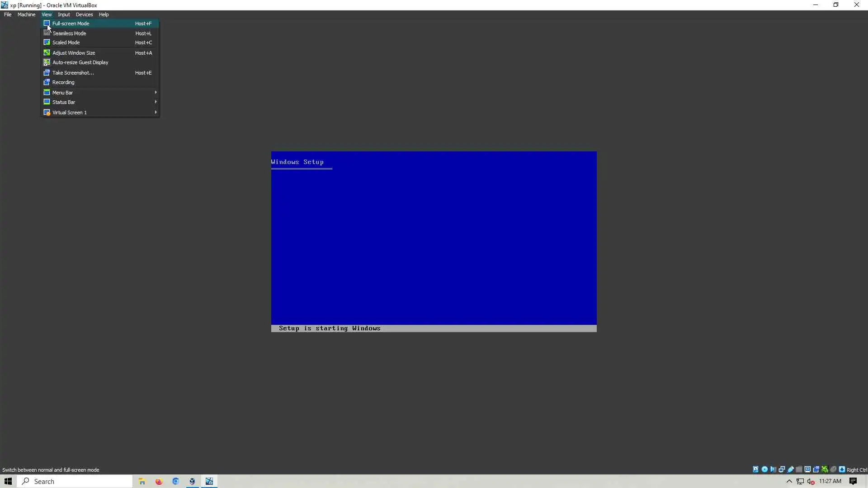Click the optical disc status icon
Image resolution: width=868 pixels, height=488 pixels.
click(764, 469)
